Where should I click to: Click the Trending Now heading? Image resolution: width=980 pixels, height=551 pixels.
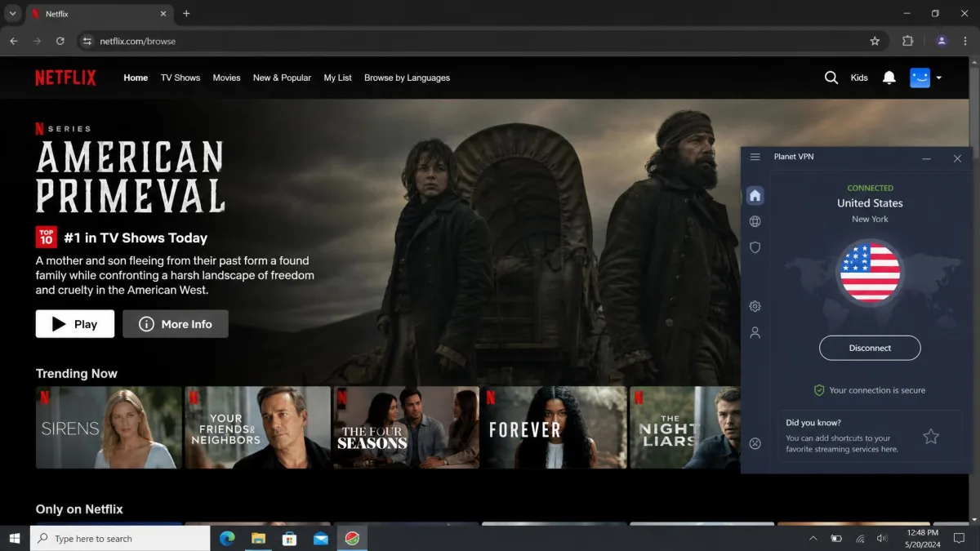[x=77, y=373]
